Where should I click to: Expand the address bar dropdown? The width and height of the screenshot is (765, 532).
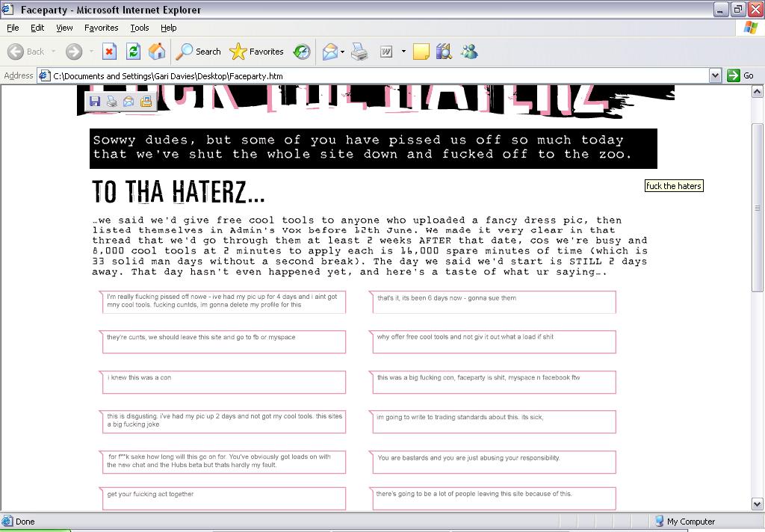pyautogui.click(x=715, y=75)
